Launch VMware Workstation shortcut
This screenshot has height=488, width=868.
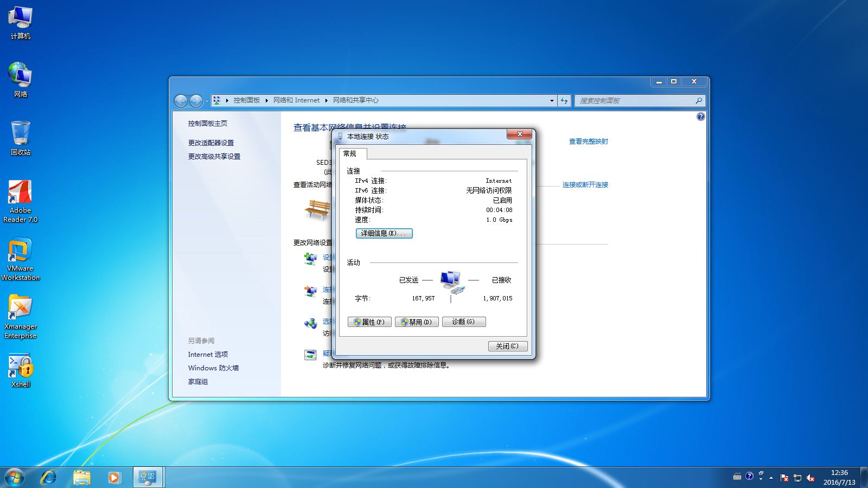[21, 259]
